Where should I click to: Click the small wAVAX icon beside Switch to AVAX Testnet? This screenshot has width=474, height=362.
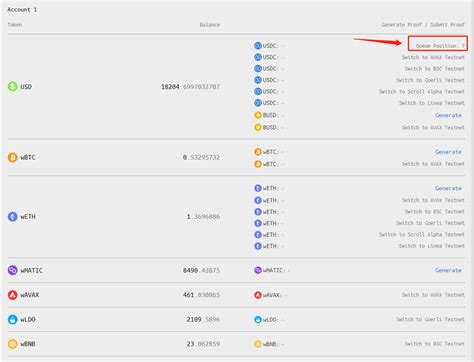coord(258,295)
